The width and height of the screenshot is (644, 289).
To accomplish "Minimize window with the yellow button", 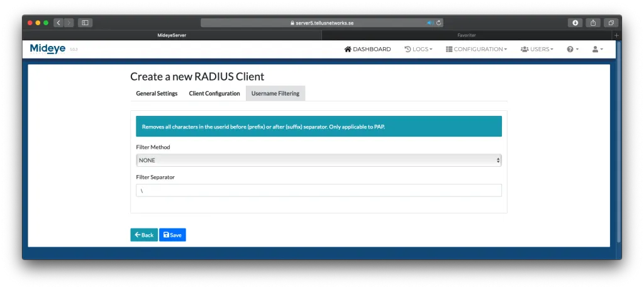I will pyautogui.click(x=38, y=23).
